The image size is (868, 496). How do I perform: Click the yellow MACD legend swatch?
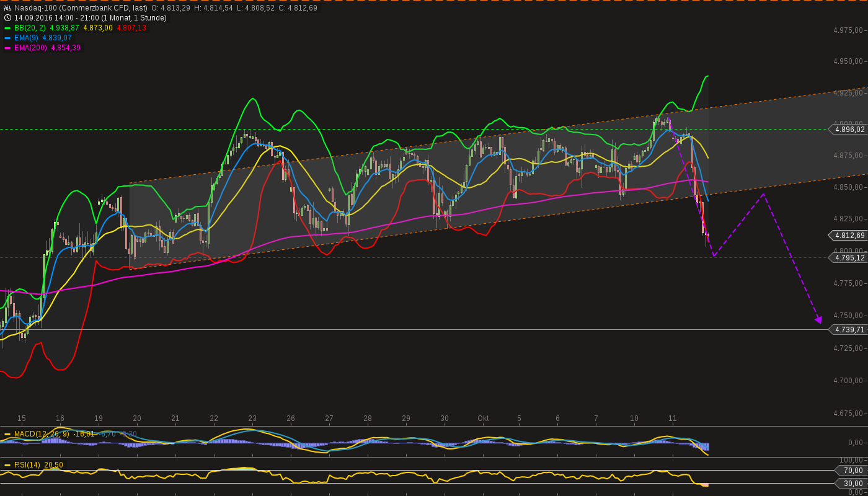coord(7,434)
